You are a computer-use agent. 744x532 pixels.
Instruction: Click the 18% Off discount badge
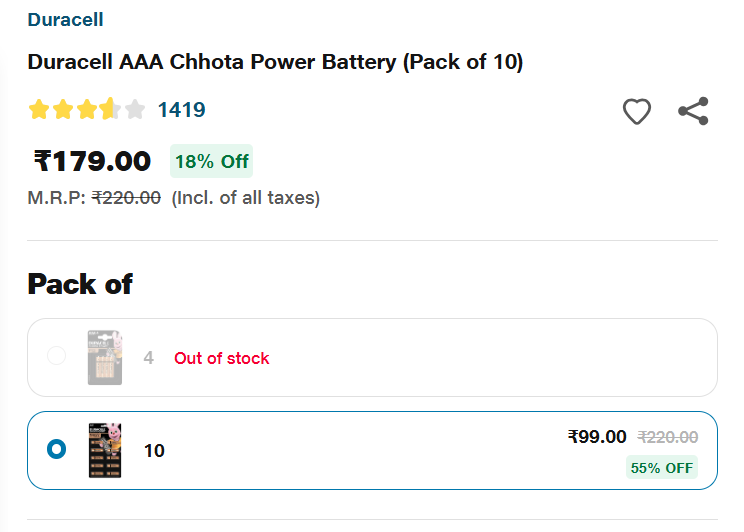pos(211,161)
